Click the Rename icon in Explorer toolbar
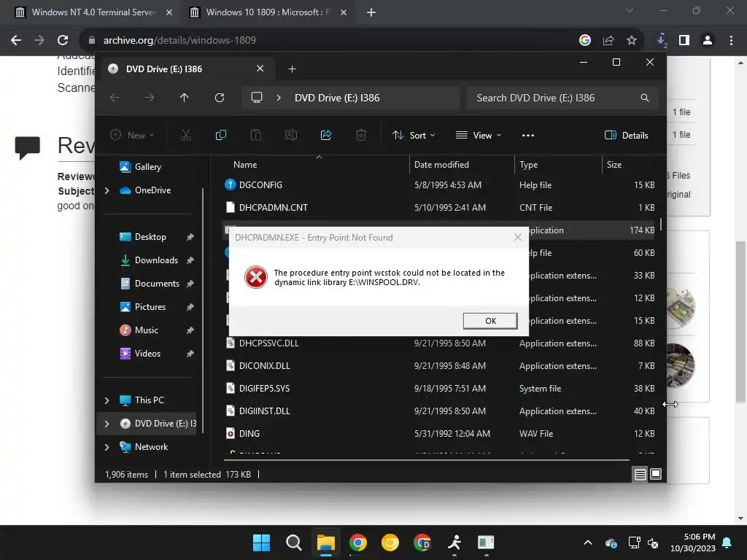This screenshot has height=560, width=747. click(290, 135)
